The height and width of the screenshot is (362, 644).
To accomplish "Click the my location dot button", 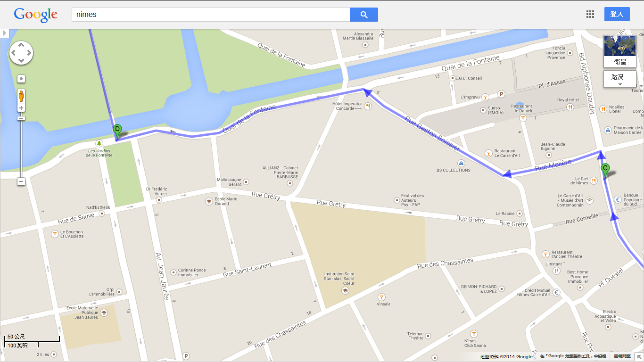I will point(21,79).
